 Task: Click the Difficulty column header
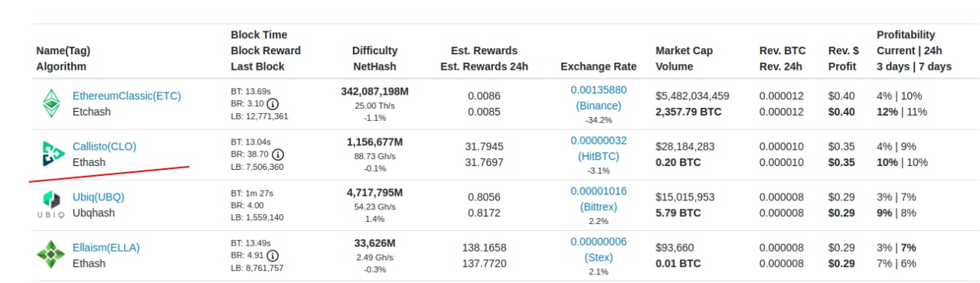[374, 50]
